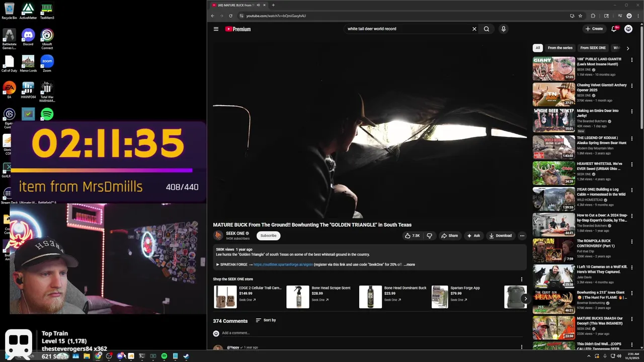Select the All filter chip

tap(538, 48)
